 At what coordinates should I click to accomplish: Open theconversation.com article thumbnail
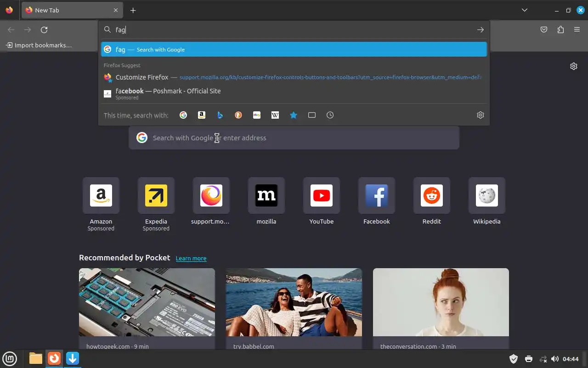point(441,302)
